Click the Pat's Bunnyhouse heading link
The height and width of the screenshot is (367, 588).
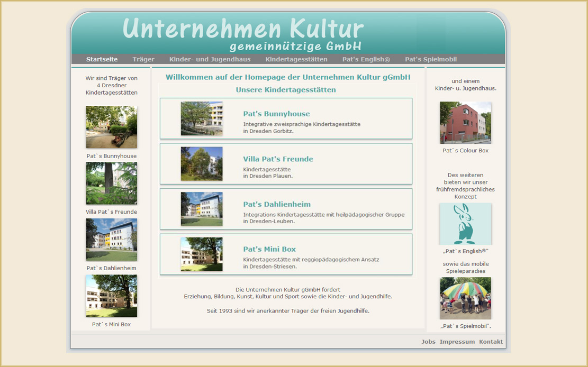point(276,114)
